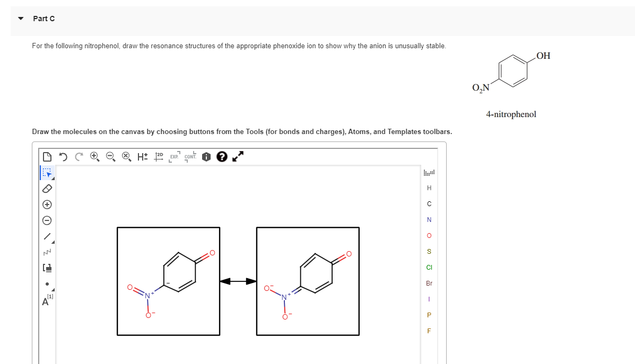Open the help dialog

[222, 156]
